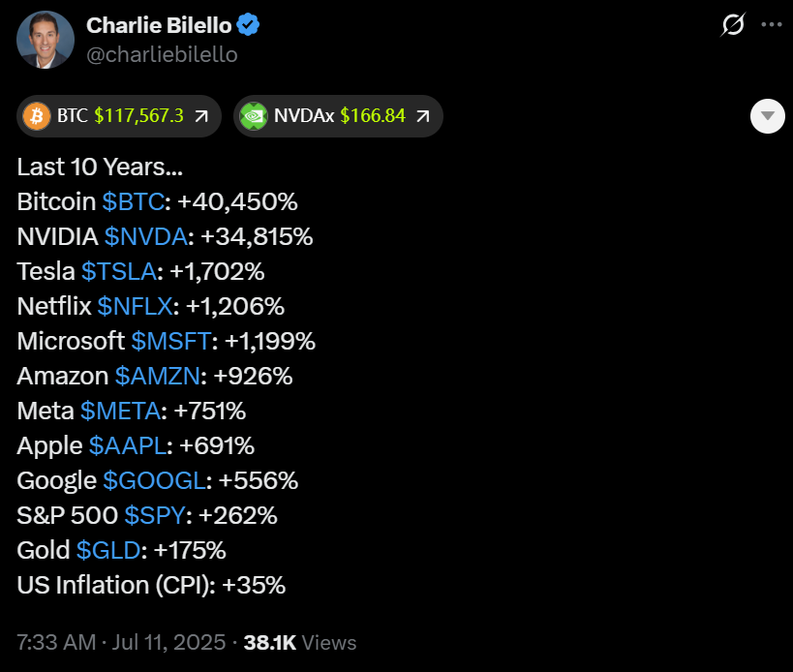Click the blue verified badge icon
The width and height of the screenshot is (793, 672).
(x=248, y=25)
